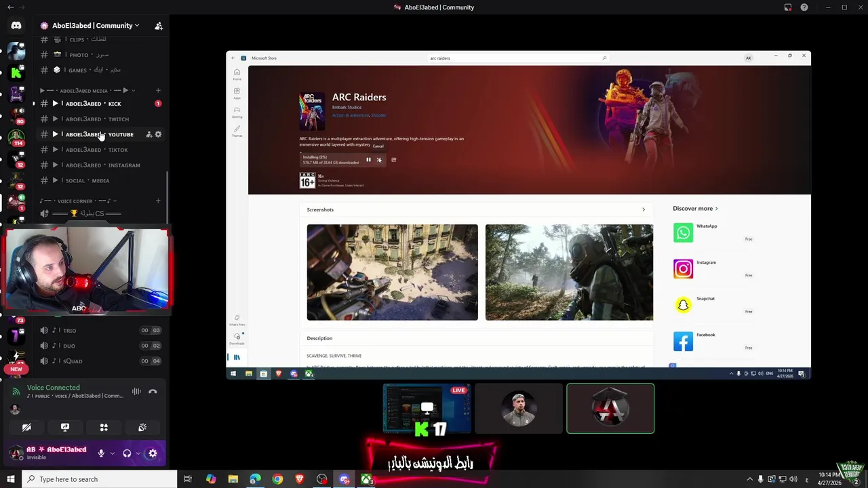Open noise suppression waveform icon
Viewport: 868px width, 488px height.
(136, 391)
